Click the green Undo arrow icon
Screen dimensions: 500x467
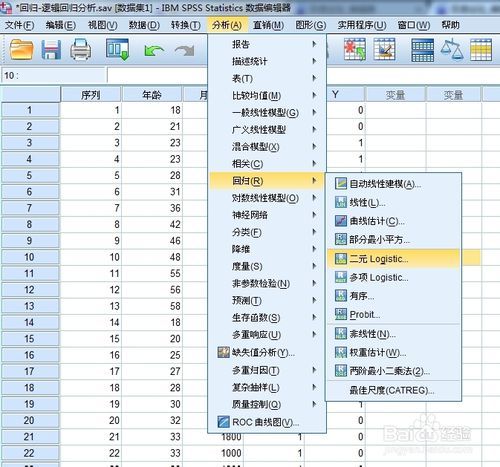pos(154,51)
